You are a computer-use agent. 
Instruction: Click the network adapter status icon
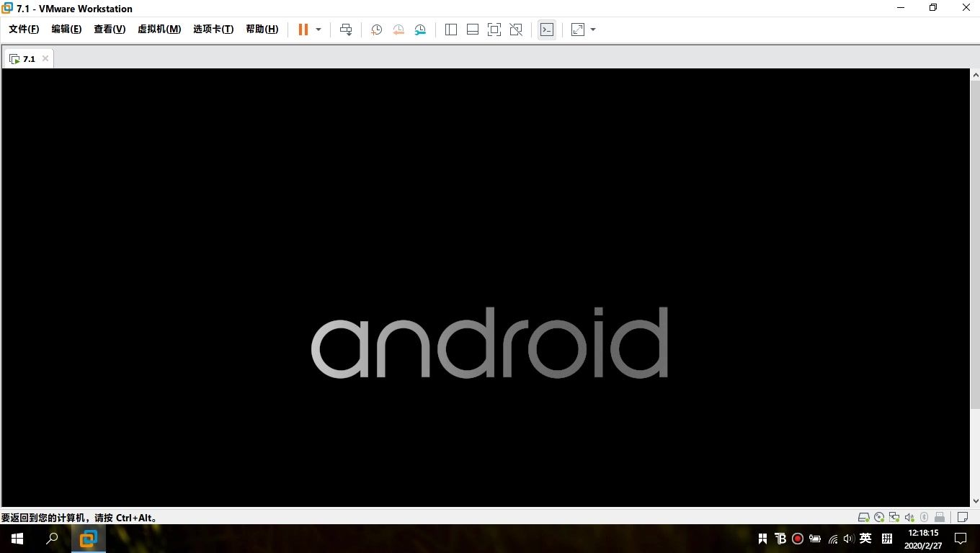894,517
